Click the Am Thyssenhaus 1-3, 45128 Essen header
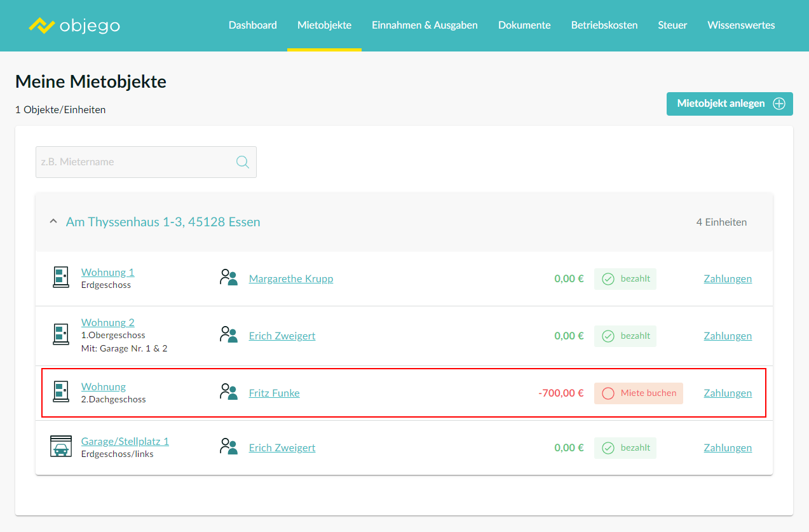809x532 pixels. point(163,222)
